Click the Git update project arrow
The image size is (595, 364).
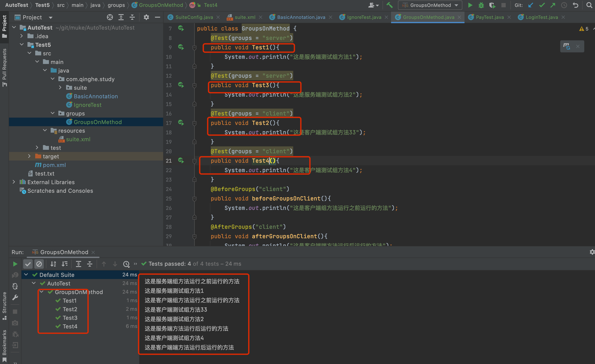pyautogui.click(x=531, y=5)
